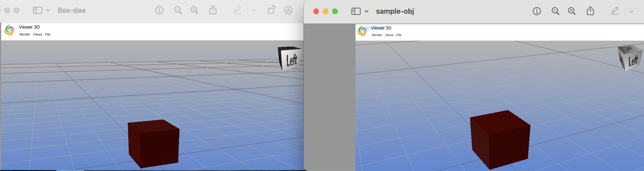Zoom in on the Box-dae window
This screenshot has height=171, width=644.
point(194,11)
